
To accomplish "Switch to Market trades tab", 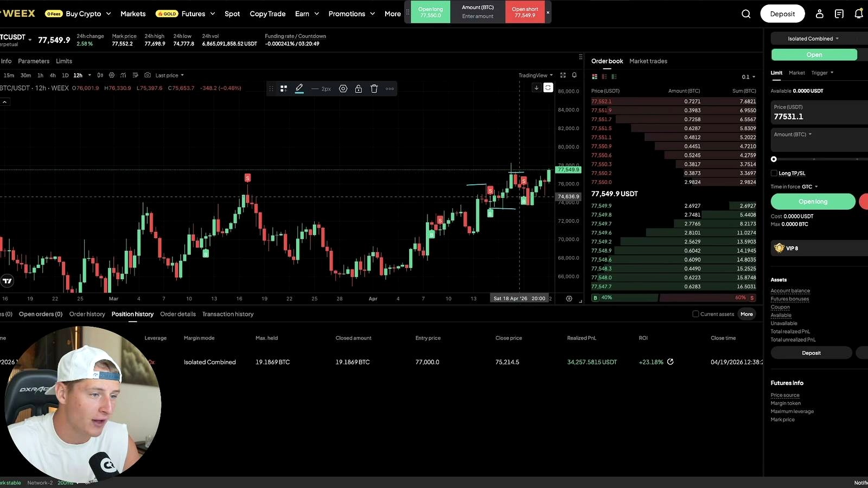I will pyautogui.click(x=648, y=61).
